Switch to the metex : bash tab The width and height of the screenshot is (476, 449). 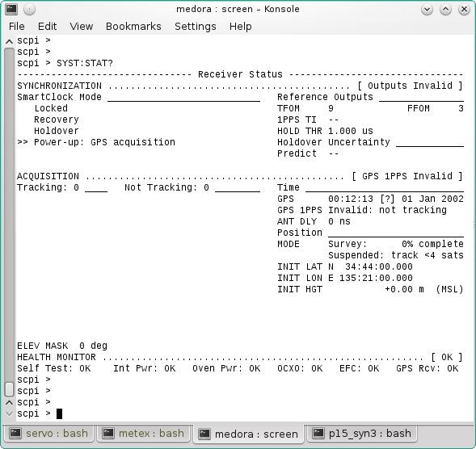tap(143, 433)
